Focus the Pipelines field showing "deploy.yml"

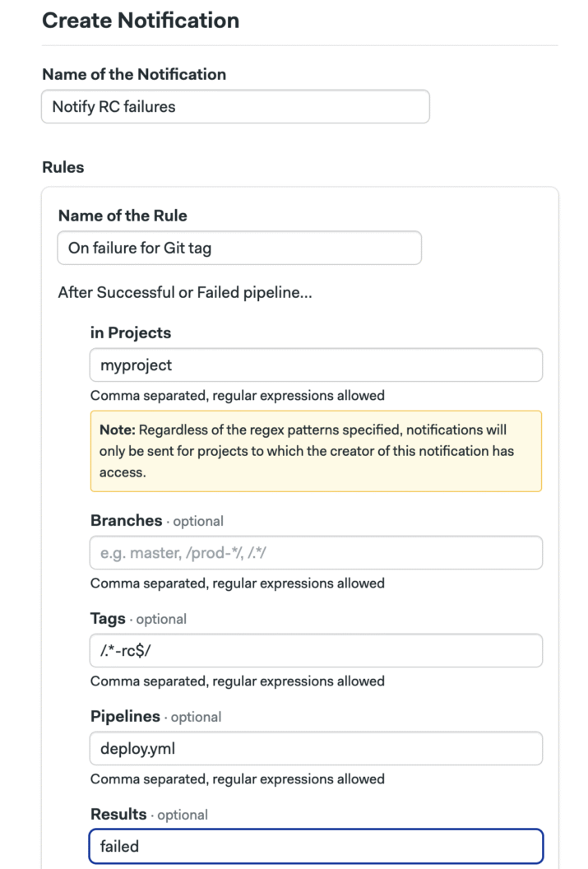pos(316,748)
